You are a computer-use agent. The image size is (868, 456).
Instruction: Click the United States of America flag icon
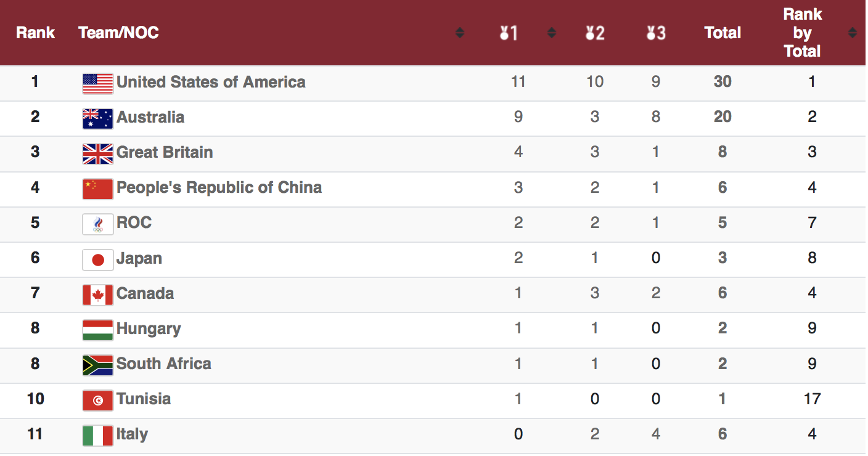(98, 83)
